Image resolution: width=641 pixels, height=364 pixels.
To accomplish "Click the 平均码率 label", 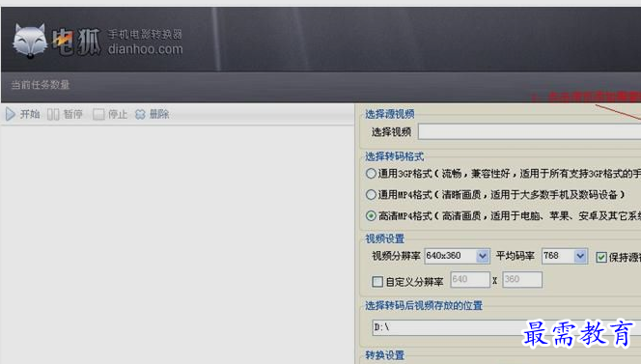I will (x=516, y=256).
